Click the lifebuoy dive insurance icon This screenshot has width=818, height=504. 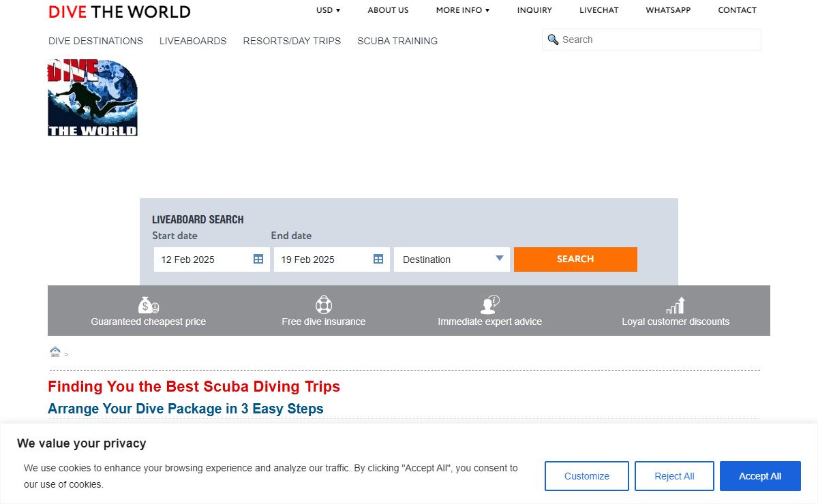point(324,304)
